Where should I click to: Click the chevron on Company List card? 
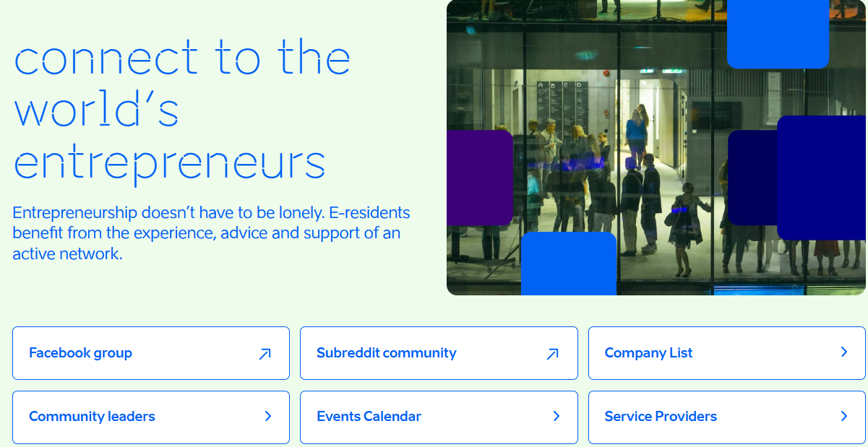click(x=844, y=352)
